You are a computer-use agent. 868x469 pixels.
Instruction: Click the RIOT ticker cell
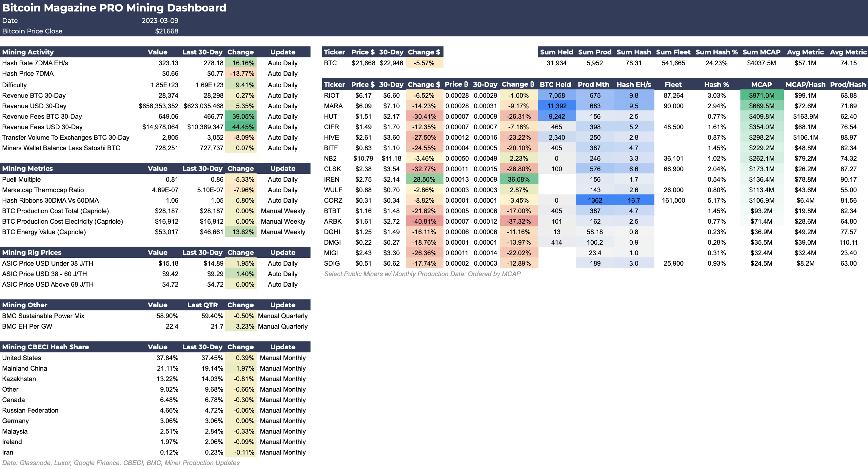tap(332, 95)
